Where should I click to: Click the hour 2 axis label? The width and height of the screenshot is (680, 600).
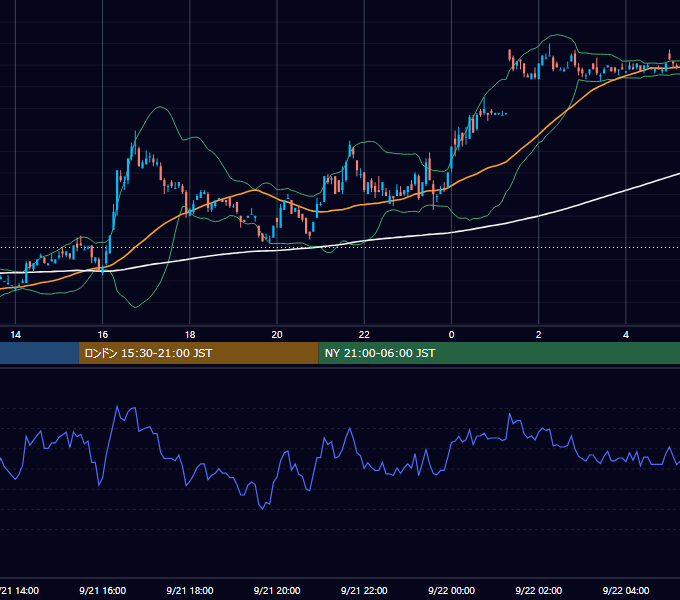tap(539, 335)
